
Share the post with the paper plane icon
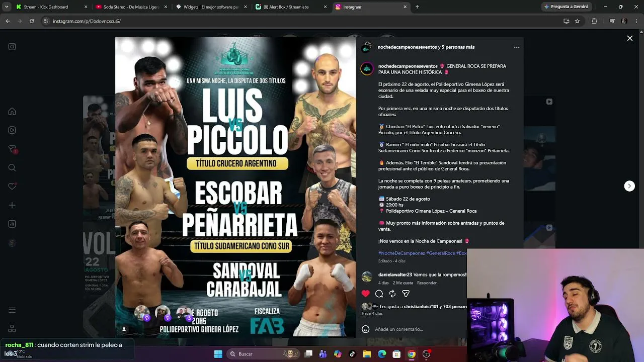406,294
